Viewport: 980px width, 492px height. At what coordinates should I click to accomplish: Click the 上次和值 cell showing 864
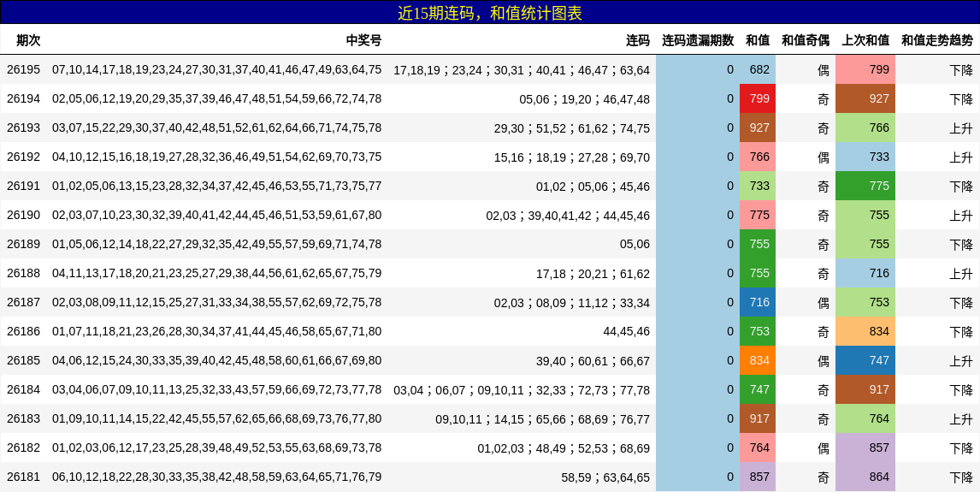(x=865, y=477)
